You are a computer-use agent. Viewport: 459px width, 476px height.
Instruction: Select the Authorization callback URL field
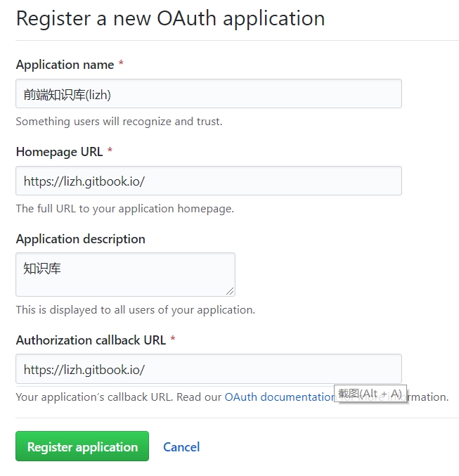click(x=208, y=369)
